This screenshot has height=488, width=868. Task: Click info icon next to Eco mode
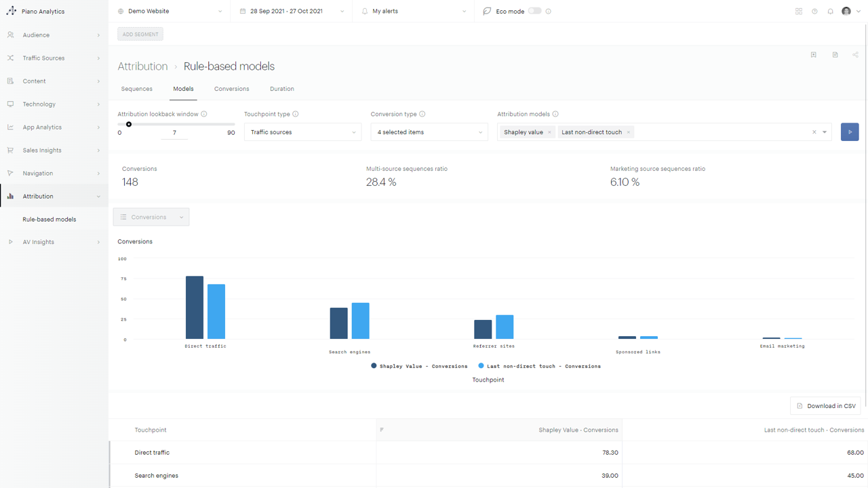[549, 12]
